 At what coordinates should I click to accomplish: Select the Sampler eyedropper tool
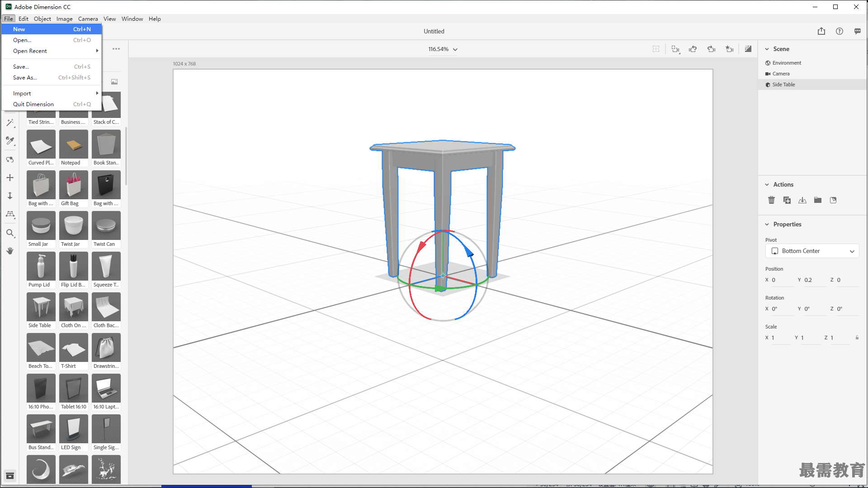[x=10, y=141]
